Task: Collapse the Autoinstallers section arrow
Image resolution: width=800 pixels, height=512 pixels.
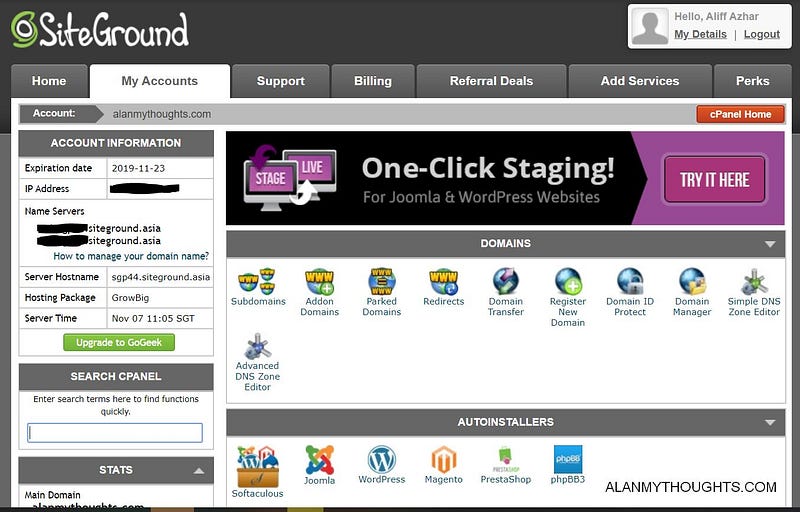Action: 770,422
